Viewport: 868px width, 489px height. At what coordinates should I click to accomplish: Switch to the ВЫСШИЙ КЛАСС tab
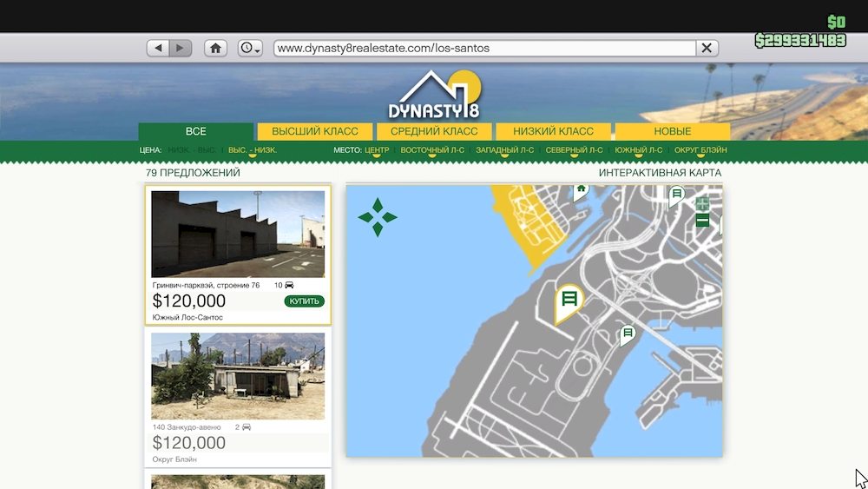(315, 131)
